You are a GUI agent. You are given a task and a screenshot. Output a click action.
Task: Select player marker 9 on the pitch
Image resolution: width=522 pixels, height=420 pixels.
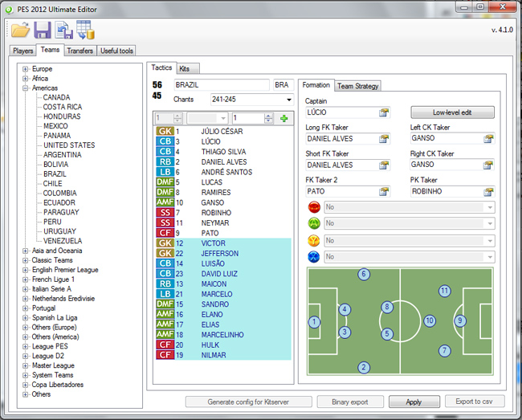click(x=460, y=320)
